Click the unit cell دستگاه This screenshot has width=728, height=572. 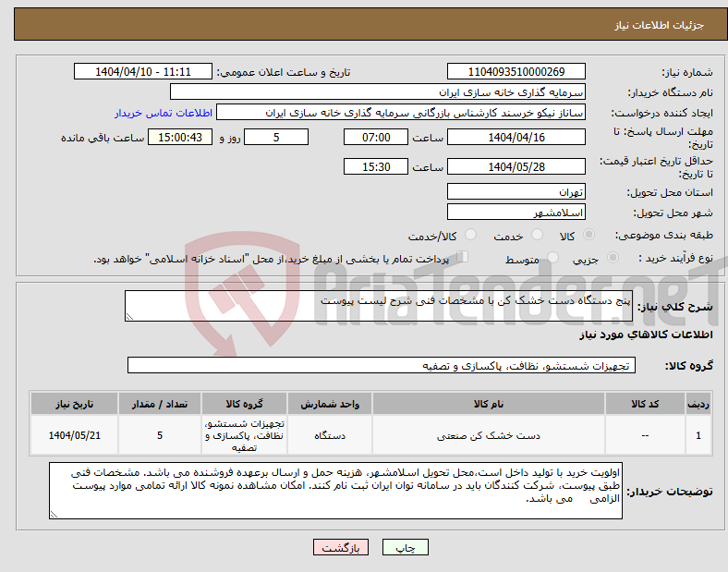click(x=330, y=435)
